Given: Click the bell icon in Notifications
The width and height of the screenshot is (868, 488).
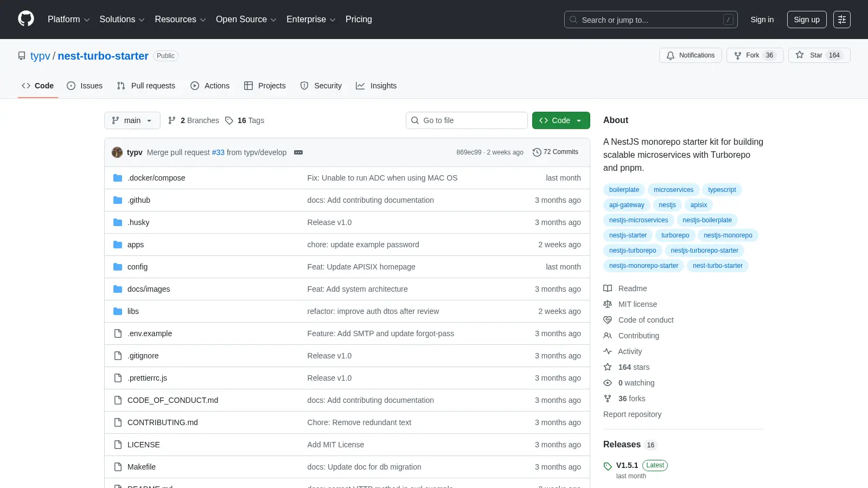Looking at the screenshot, I should [x=671, y=55].
